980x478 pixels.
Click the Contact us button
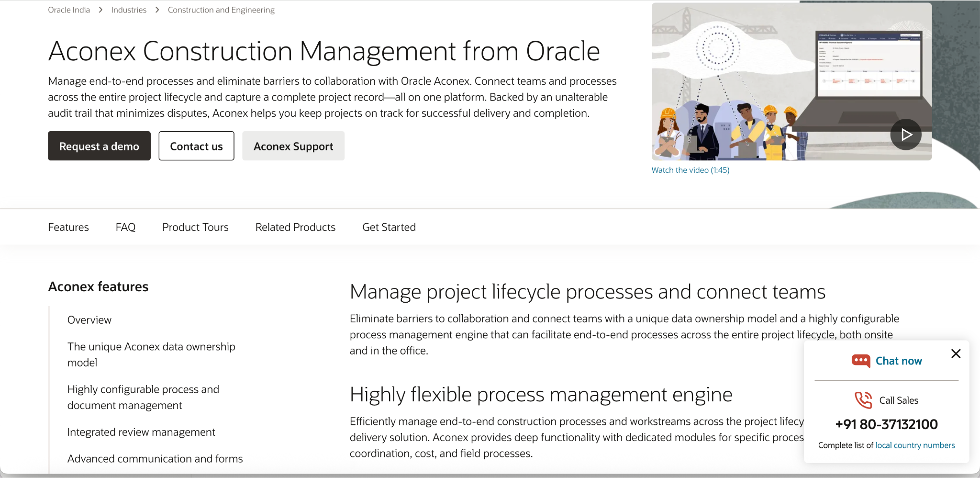click(x=196, y=146)
